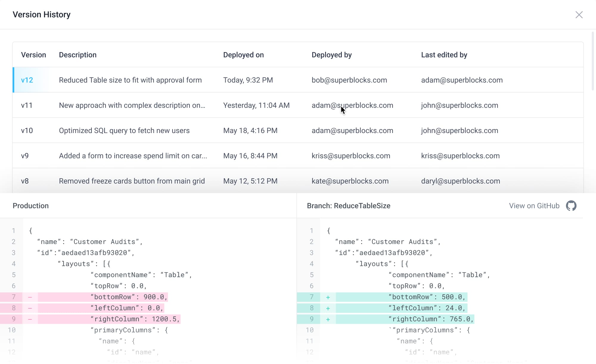Select bob@superblocks.com email text
The height and width of the screenshot is (364, 596).
pyautogui.click(x=349, y=80)
